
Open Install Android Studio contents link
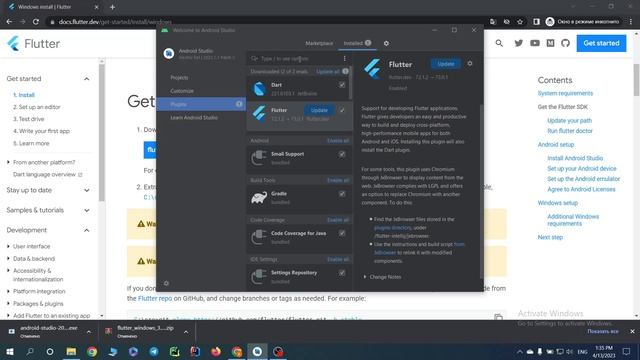pos(575,158)
